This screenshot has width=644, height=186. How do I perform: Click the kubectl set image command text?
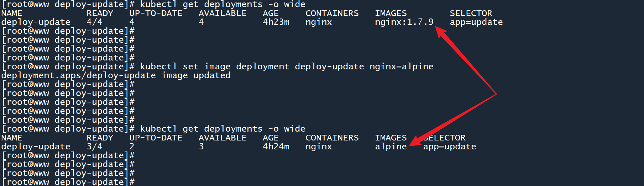click(185, 67)
